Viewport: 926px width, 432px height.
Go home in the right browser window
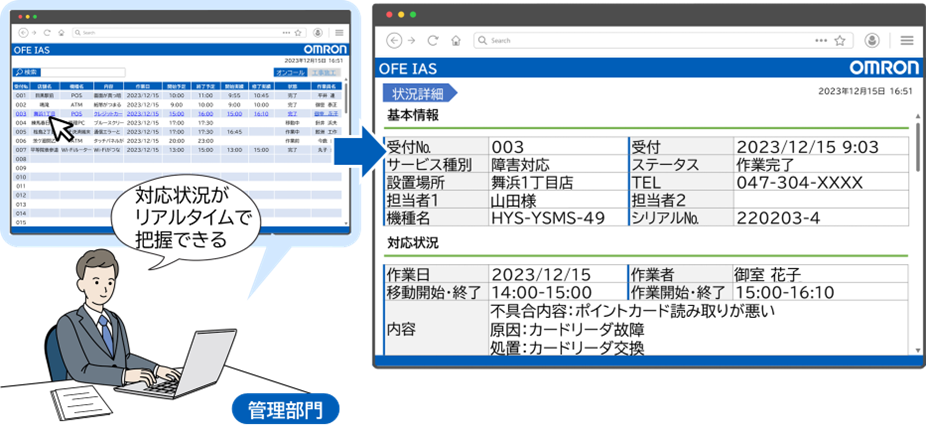[455, 41]
